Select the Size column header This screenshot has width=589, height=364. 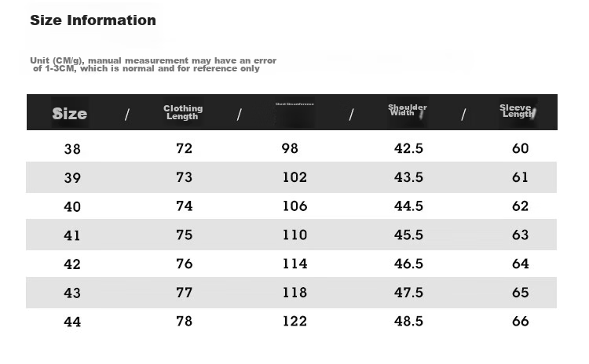[x=69, y=113]
